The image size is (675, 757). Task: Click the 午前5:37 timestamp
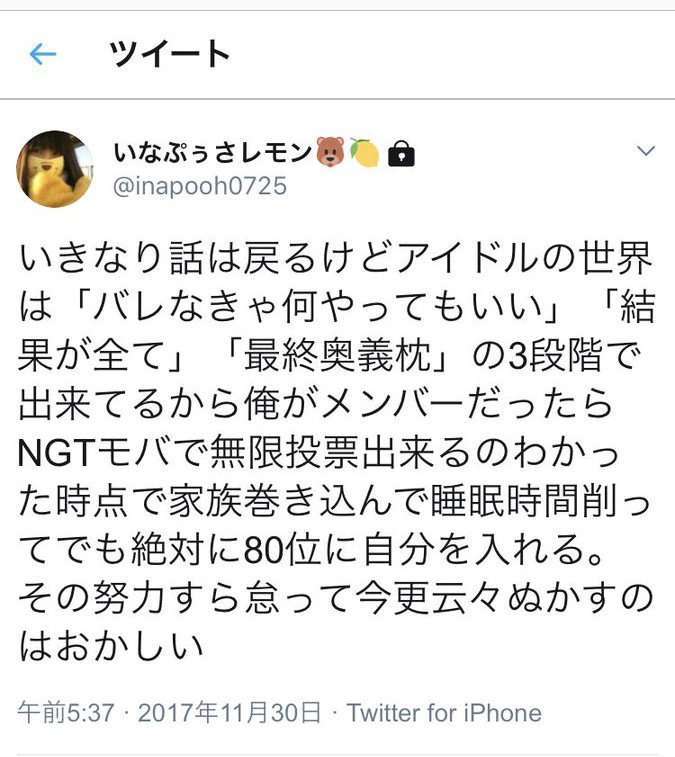pos(66,713)
